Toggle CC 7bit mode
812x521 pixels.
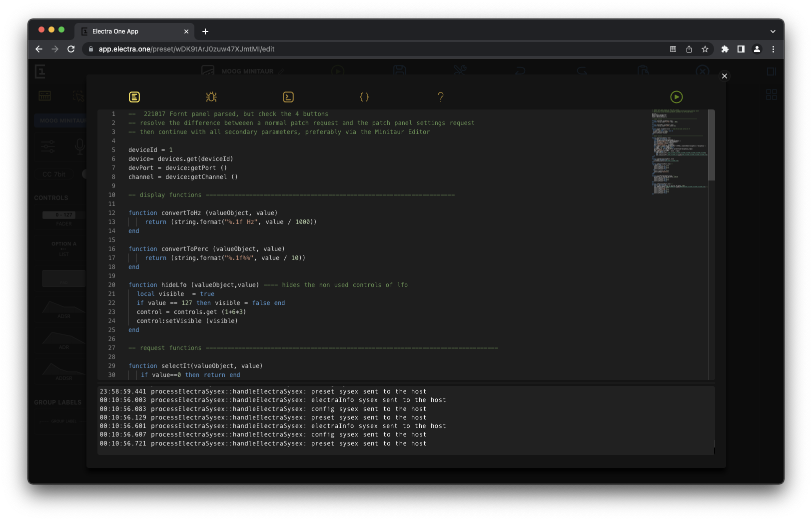point(53,174)
